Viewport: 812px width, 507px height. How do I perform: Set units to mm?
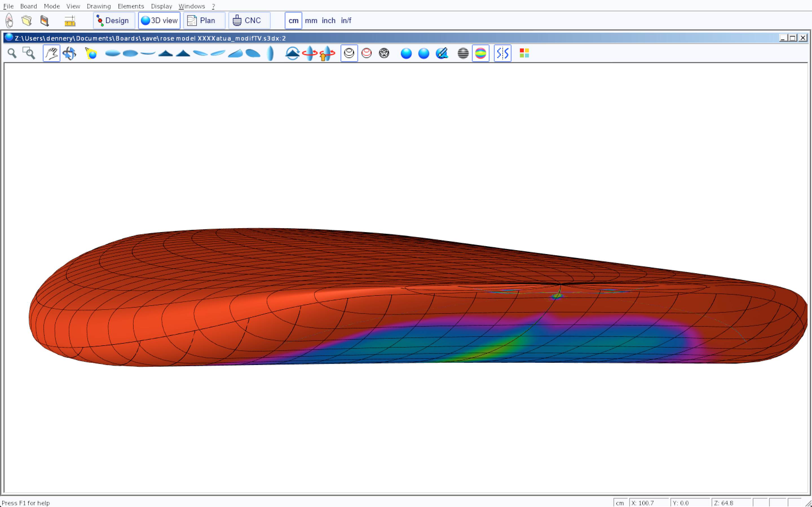(x=311, y=21)
